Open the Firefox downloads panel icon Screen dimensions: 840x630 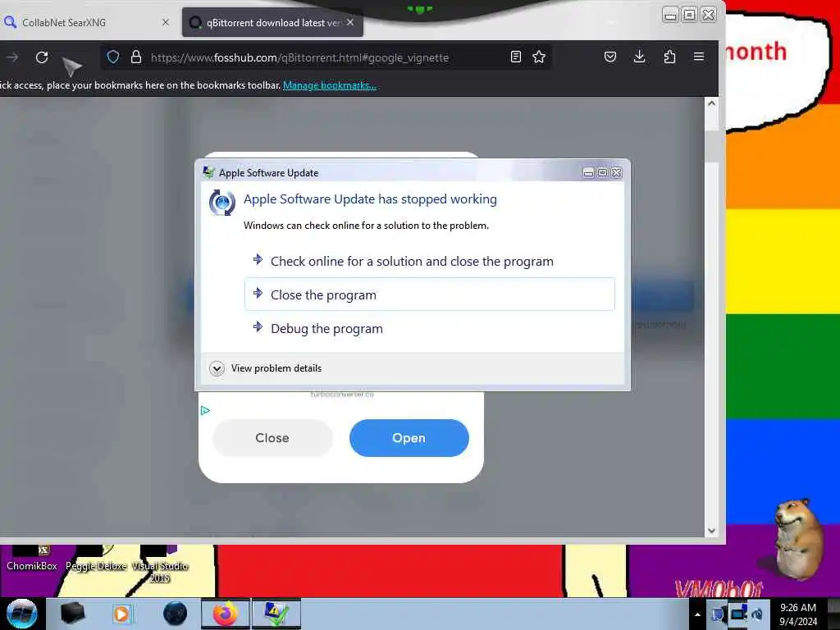pos(639,57)
